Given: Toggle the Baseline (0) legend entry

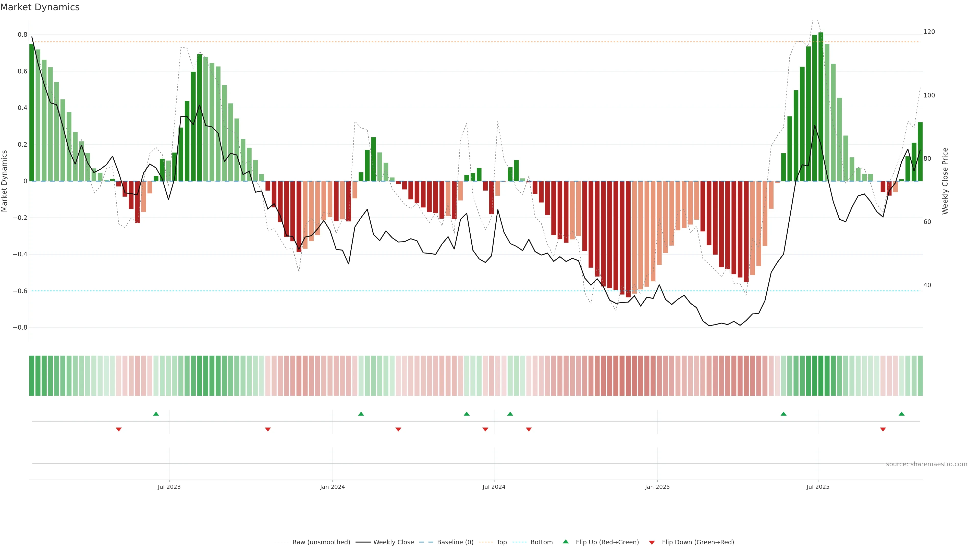Looking at the screenshot, I should click(x=455, y=542).
